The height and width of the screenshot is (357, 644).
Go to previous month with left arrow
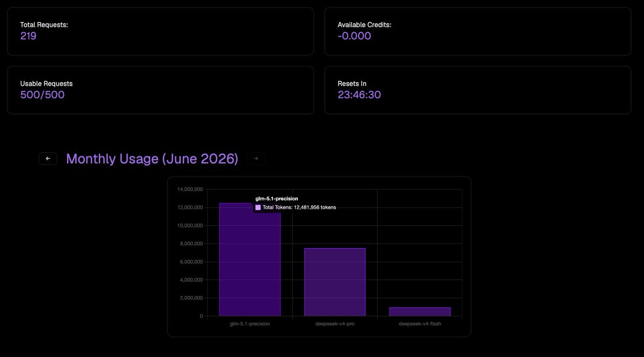point(48,159)
